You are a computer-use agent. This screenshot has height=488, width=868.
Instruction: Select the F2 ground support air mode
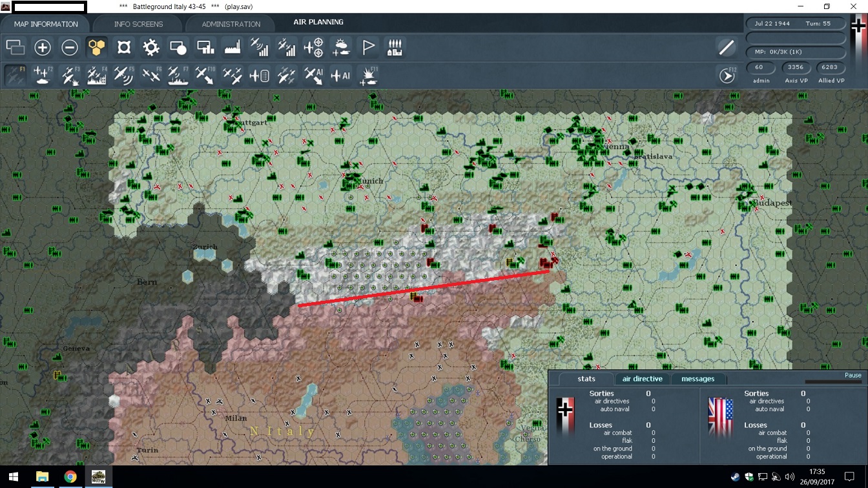[43, 76]
